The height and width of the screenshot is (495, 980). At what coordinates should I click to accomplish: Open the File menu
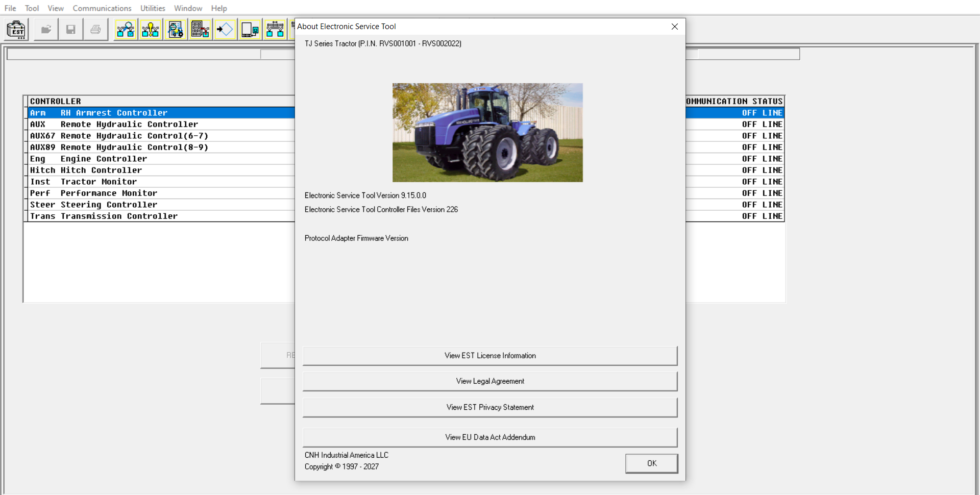10,8
